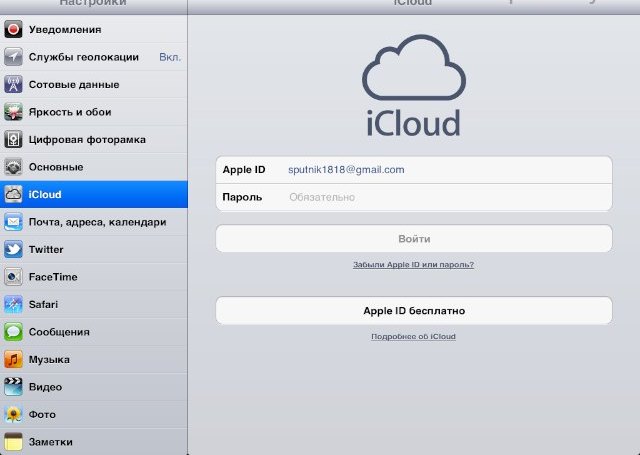Open Яркость и обои settings row
Viewport: 640px width, 455px height.
pos(93,112)
